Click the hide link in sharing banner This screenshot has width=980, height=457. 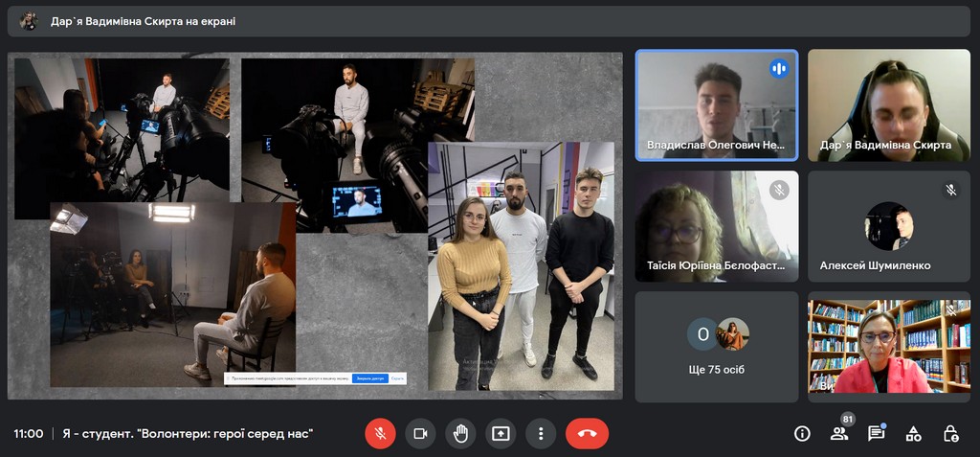pos(397,378)
